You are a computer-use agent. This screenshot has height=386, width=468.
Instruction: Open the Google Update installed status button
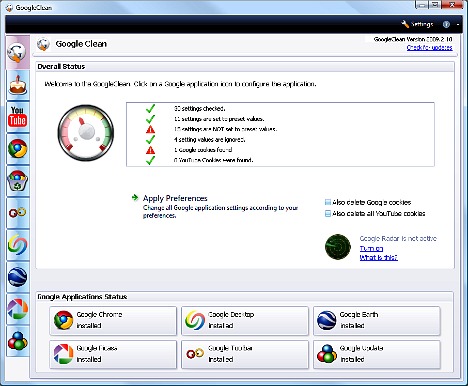377,354
